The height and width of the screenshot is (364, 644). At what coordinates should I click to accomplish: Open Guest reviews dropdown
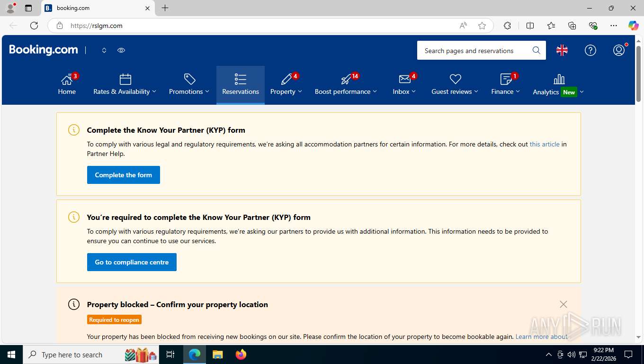(x=455, y=85)
